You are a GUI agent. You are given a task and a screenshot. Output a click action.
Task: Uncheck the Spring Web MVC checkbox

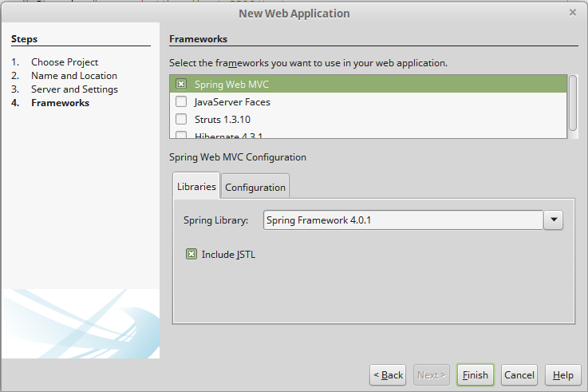tap(181, 84)
